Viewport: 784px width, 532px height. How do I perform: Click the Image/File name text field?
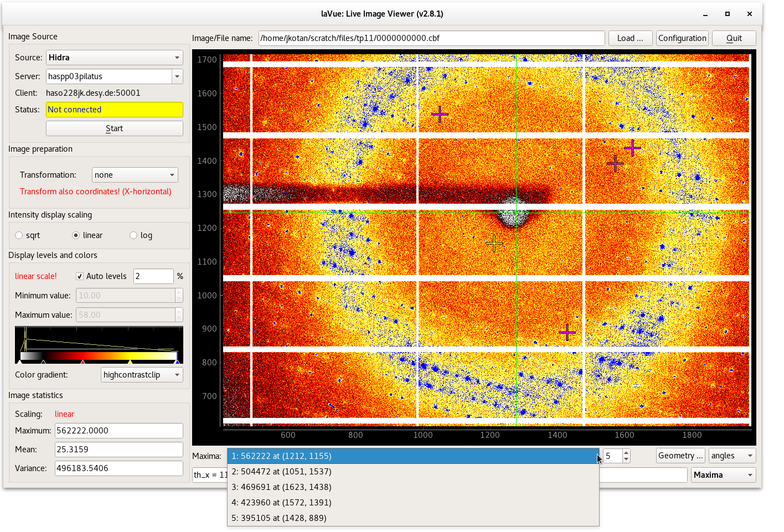pos(431,38)
